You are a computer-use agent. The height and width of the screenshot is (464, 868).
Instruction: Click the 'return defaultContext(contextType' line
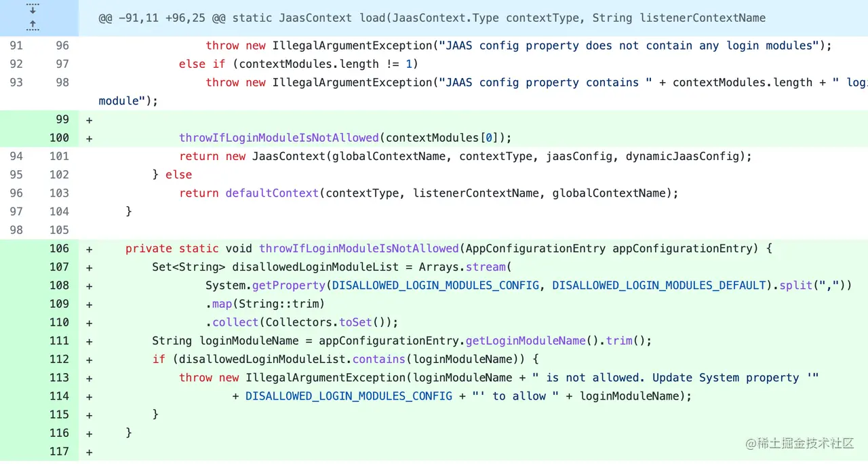coord(429,193)
